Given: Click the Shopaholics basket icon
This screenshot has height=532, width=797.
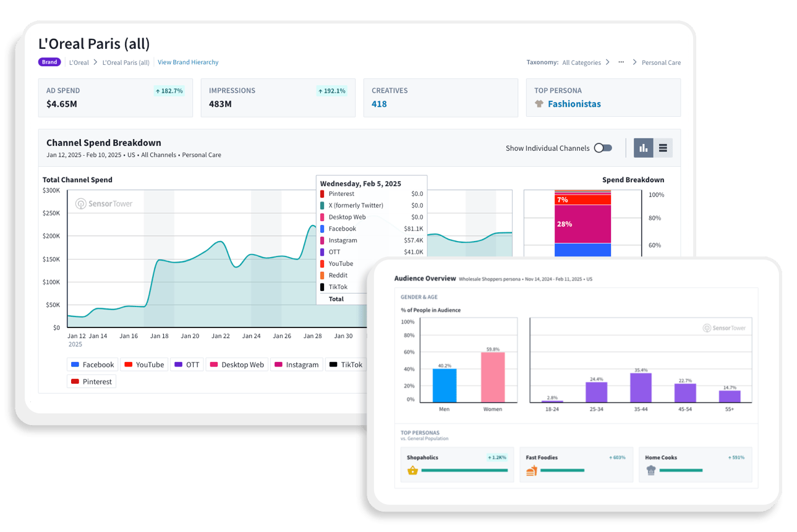Looking at the screenshot, I should [x=412, y=471].
